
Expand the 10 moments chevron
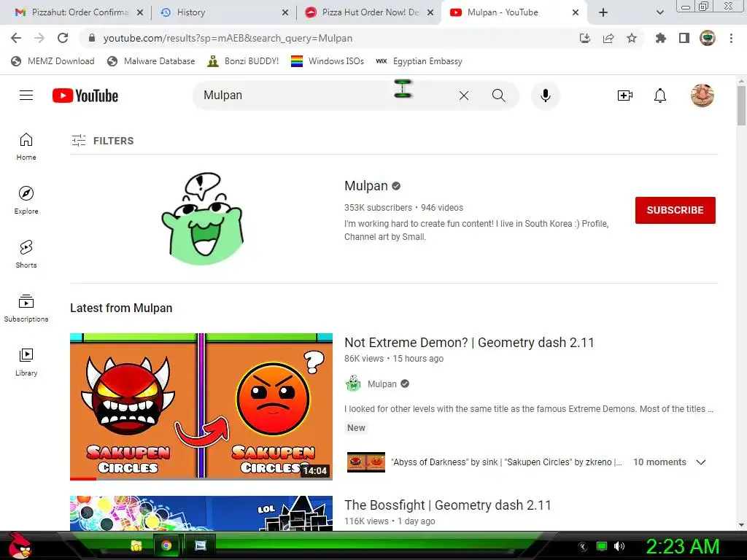coord(700,462)
